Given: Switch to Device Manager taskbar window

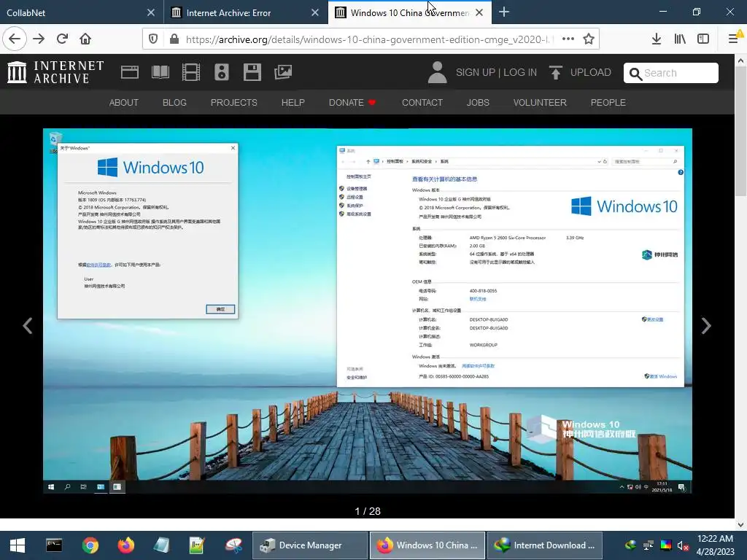Looking at the screenshot, I should pos(309,545).
